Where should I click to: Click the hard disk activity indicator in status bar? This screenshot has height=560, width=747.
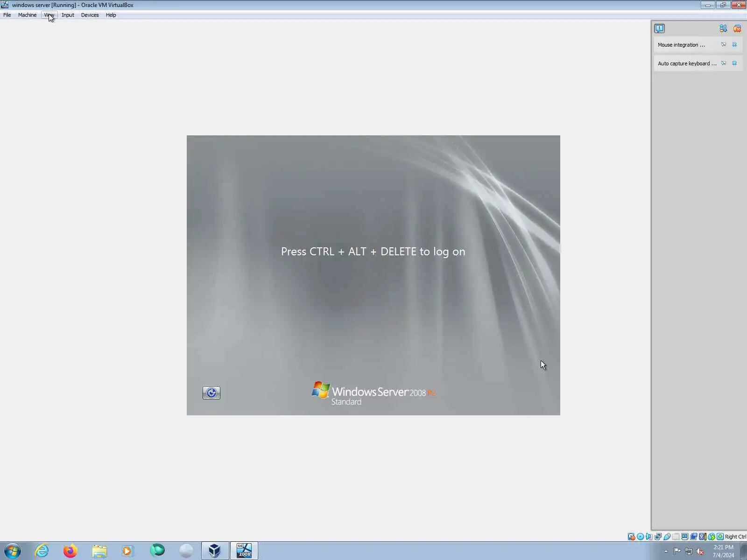click(631, 537)
